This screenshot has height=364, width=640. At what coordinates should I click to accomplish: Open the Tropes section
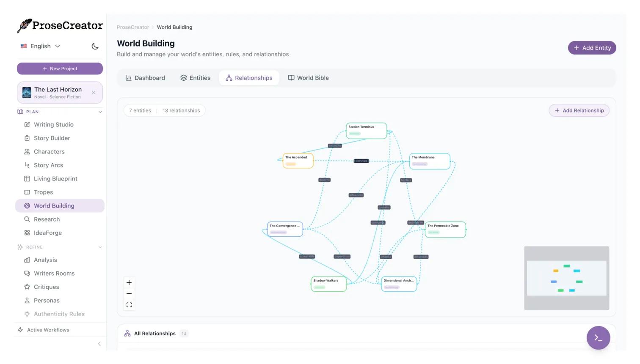click(x=43, y=192)
